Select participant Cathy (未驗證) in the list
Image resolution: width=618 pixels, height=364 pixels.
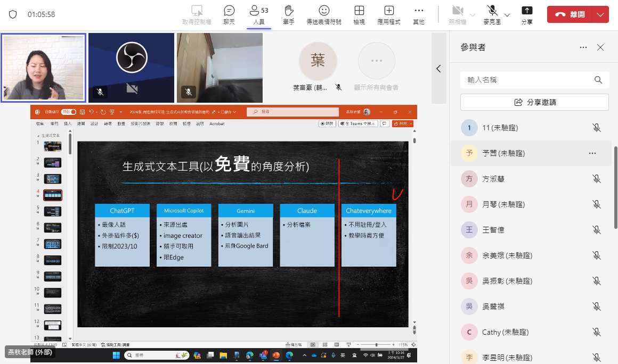click(x=531, y=332)
